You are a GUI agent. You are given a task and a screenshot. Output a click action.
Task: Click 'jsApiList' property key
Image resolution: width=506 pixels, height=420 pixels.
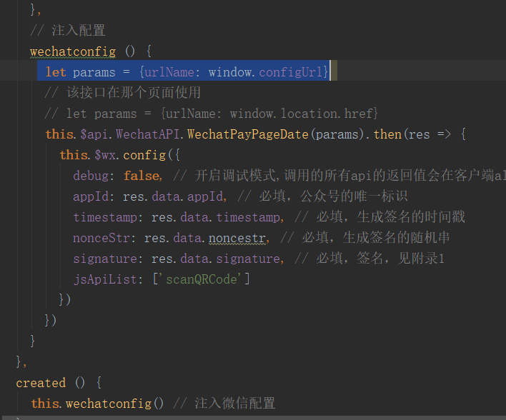105,279
